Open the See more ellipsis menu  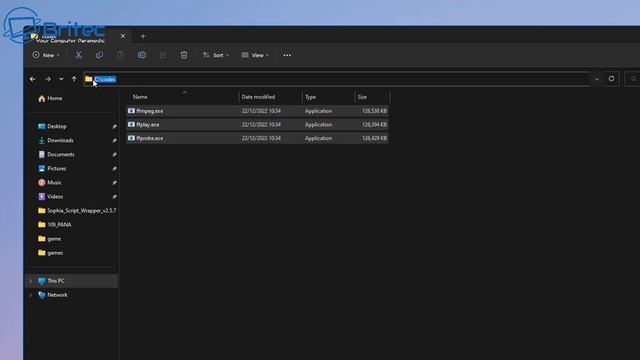(287, 55)
